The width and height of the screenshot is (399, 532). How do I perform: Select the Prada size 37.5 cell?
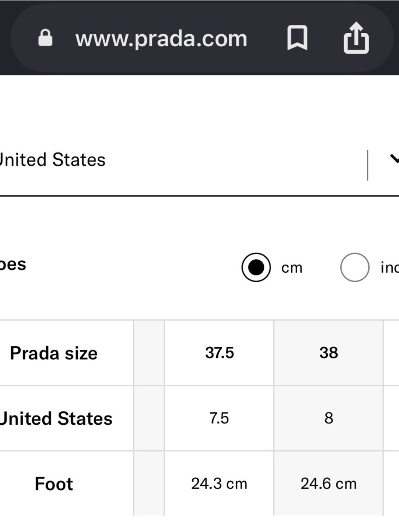pos(219,353)
